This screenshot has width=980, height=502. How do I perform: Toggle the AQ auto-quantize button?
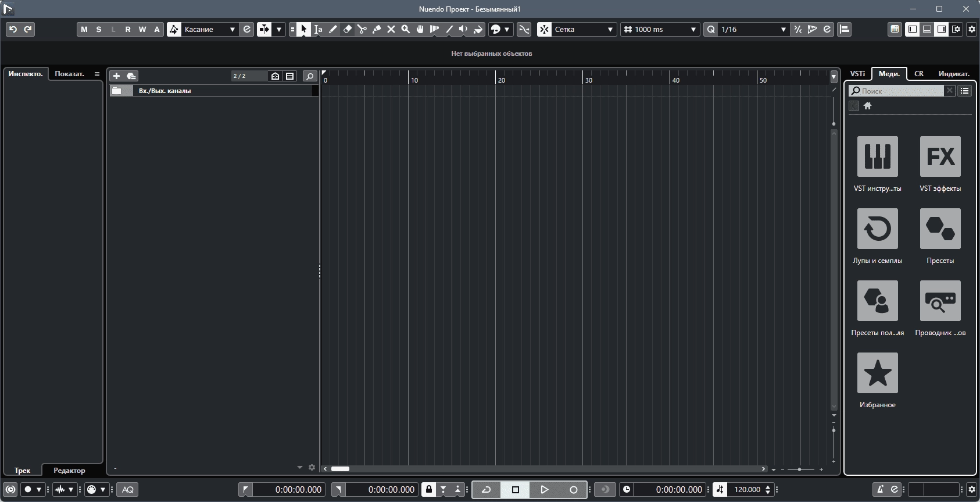(128, 489)
